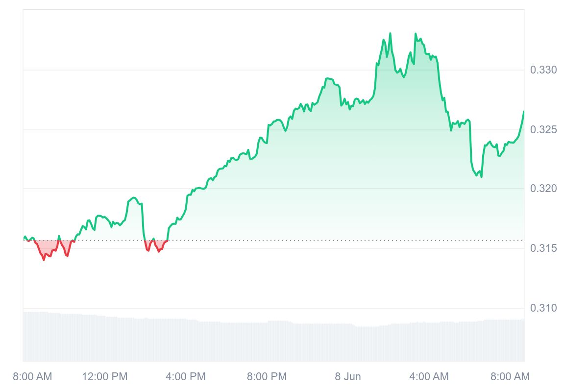Click the 12:00 PM time axis label
Viewport: 588px width, 392px height.
point(105,377)
